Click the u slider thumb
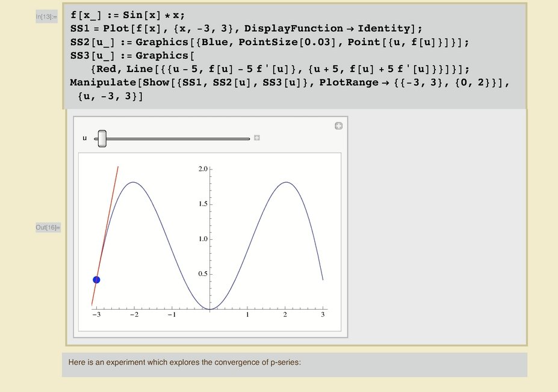 click(x=102, y=138)
